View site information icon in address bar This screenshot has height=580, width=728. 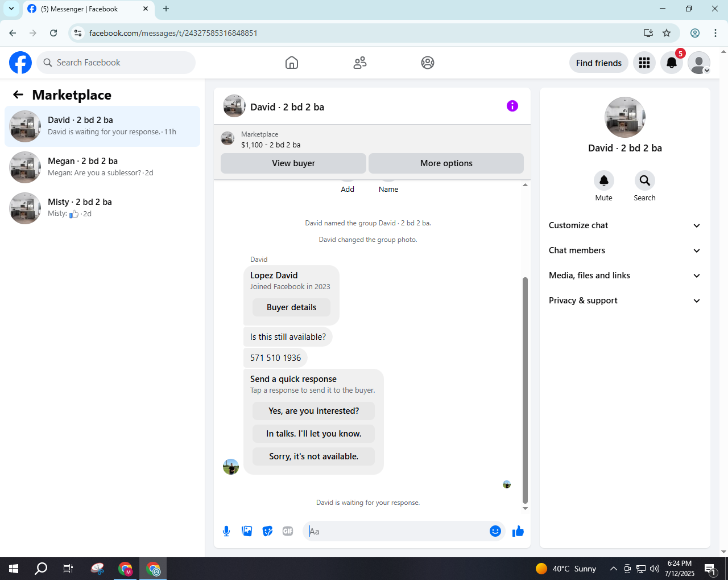click(78, 33)
